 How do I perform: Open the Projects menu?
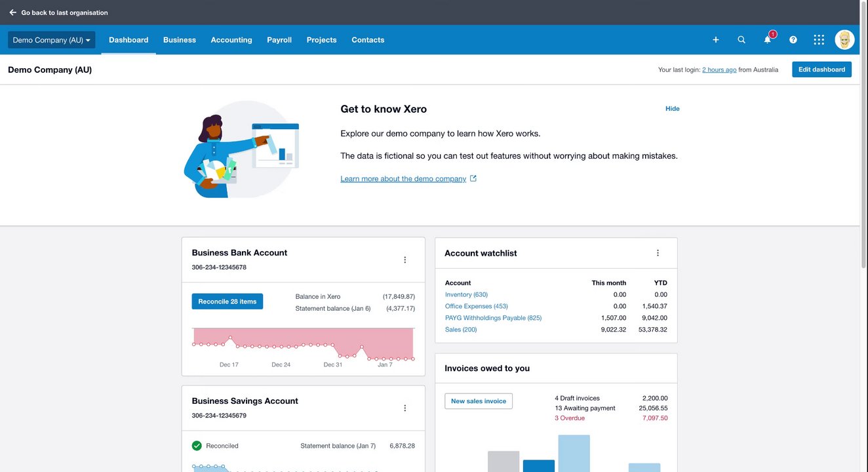[x=321, y=40]
